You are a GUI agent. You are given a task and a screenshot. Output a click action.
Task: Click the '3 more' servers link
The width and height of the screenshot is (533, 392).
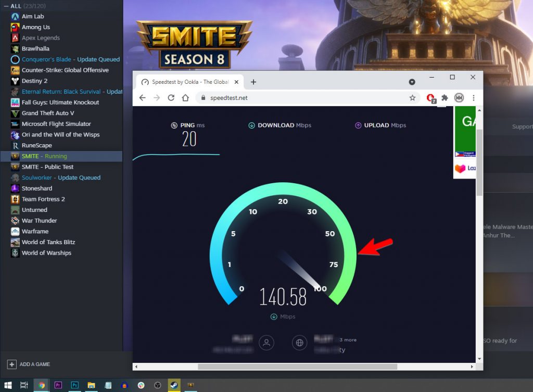click(x=348, y=339)
